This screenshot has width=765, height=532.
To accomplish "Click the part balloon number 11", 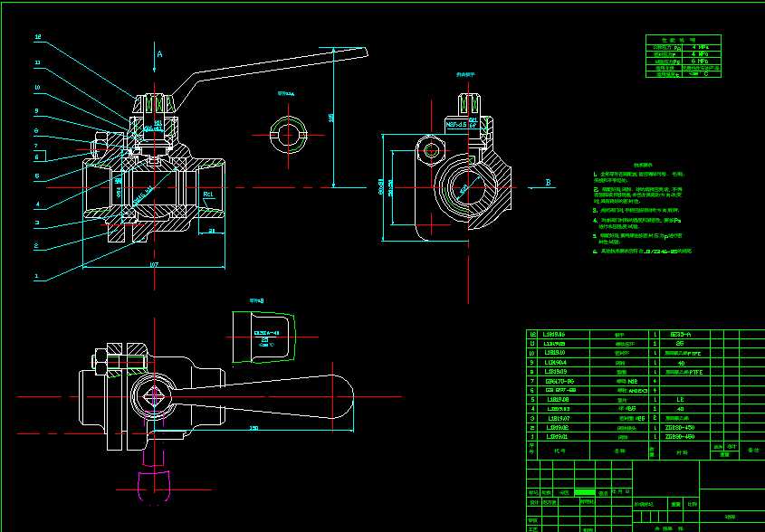I will coord(37,62).
